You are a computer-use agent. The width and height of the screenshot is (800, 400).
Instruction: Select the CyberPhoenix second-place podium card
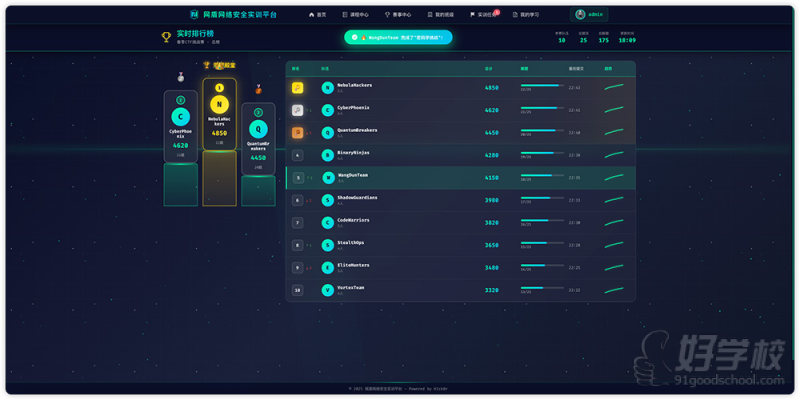click(181, 126)
